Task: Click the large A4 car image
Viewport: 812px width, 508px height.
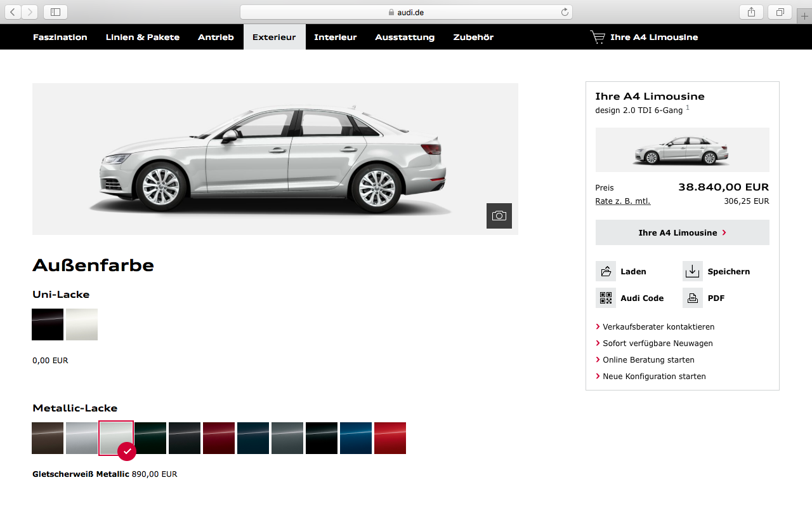Action: (x=275, y=159)
